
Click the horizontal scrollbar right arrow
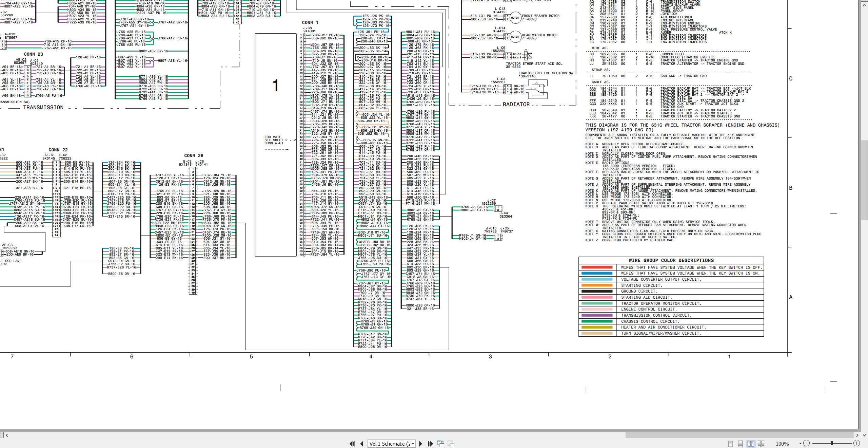click(x=857, y=435)
